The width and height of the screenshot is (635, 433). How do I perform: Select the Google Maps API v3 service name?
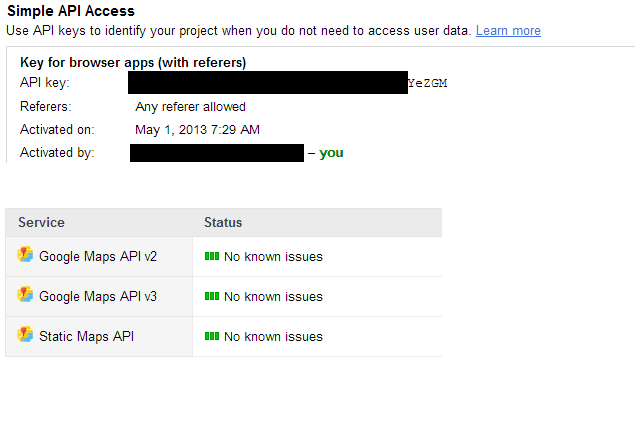98,297
